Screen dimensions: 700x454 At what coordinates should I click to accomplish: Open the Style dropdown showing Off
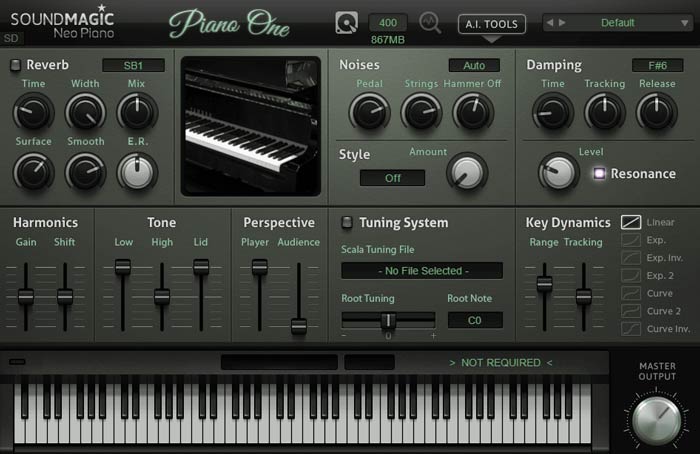392,178
